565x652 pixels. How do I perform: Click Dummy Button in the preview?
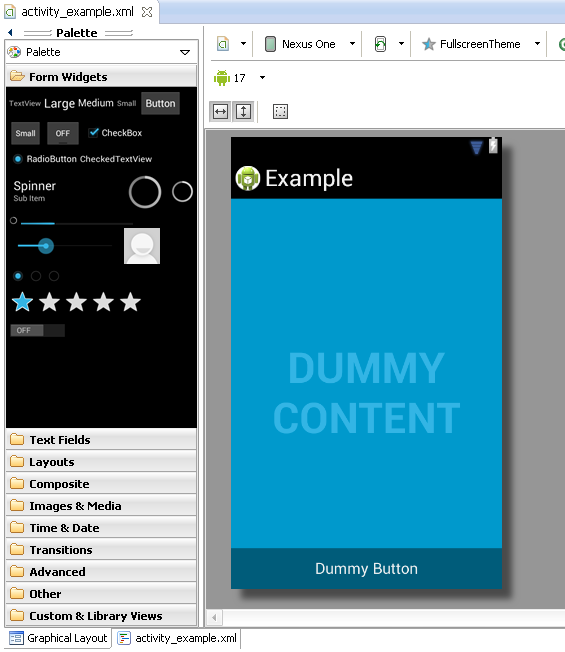pos(366,568)
